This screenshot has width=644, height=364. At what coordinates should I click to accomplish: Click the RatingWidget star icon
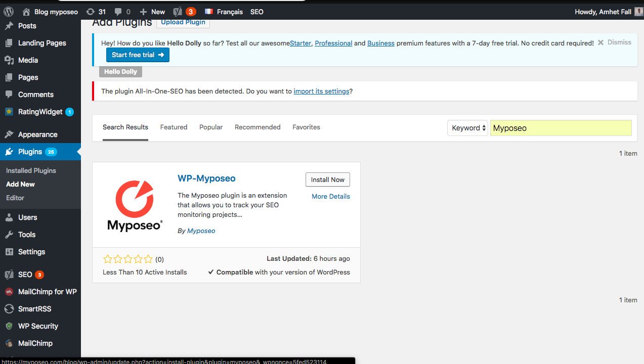click(9, 112)
